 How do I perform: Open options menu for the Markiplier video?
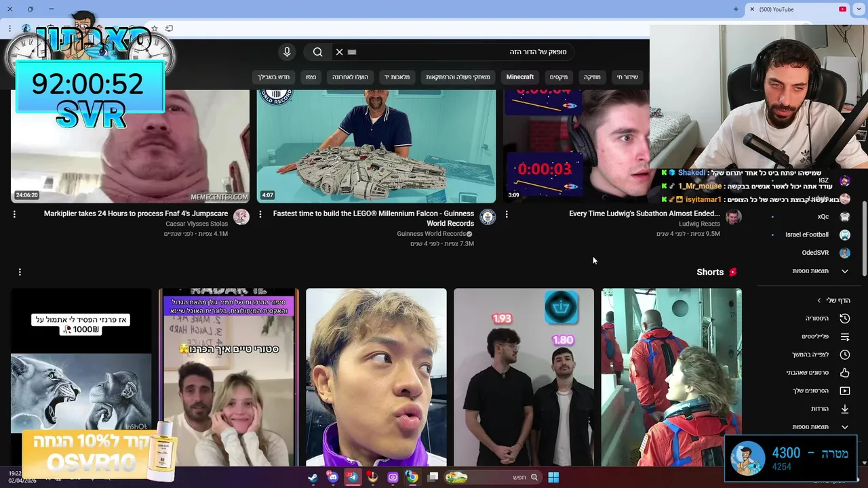point(14,214)
